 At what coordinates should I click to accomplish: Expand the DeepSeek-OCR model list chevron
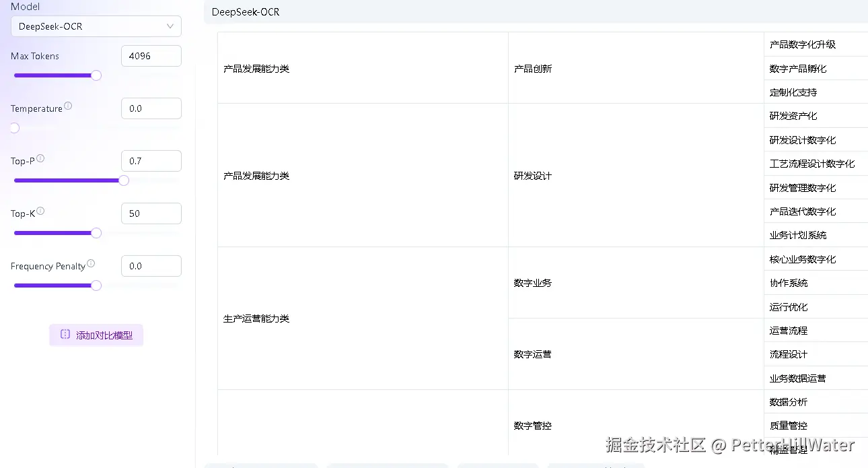[x=171, y=26]
